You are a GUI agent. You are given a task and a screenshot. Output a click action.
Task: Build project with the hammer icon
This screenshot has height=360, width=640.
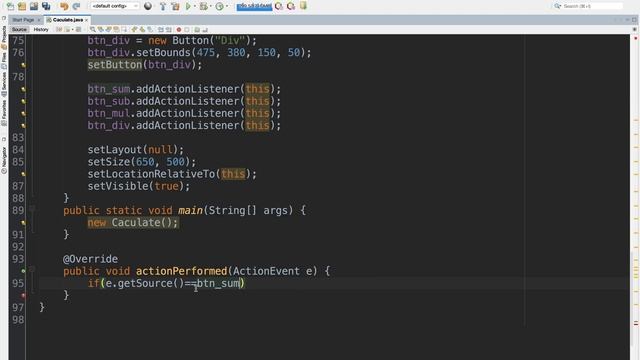point(162,6)
